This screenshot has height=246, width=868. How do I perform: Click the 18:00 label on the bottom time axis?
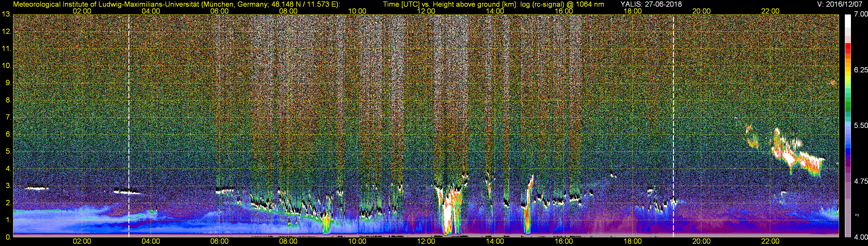click(632, 242)
